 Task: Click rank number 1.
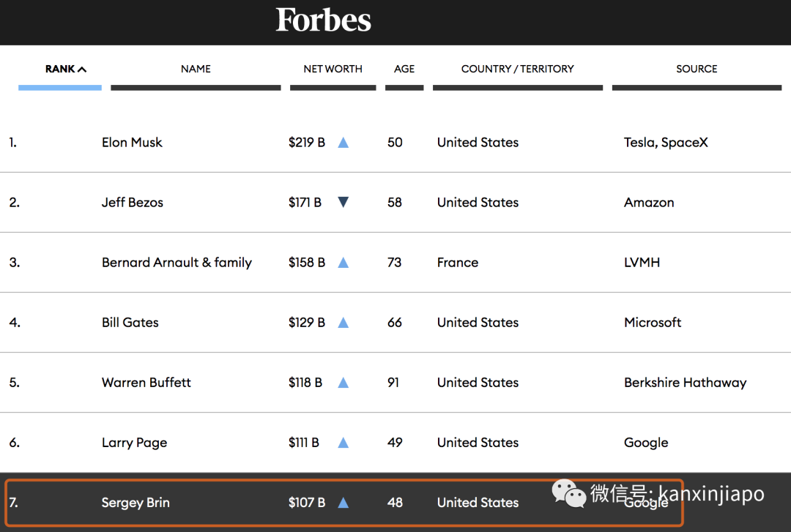(12, 142)
